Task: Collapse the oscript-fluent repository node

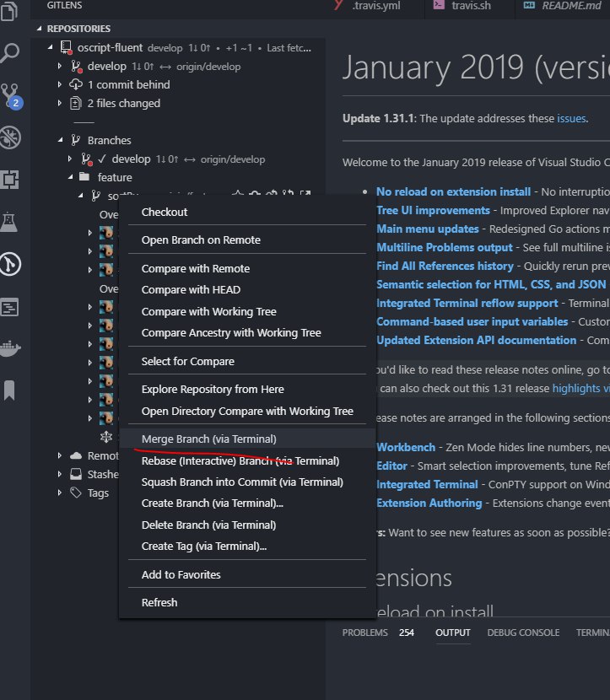Action: tap(50, 47)
